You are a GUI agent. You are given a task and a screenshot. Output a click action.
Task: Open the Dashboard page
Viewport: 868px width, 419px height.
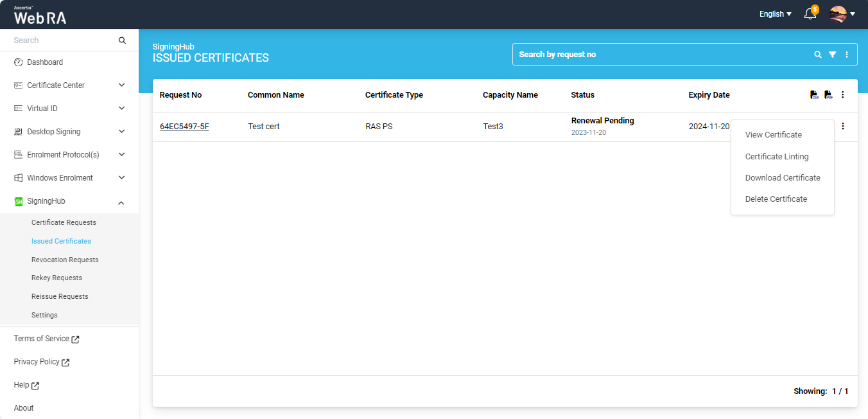(x=45, y=62)
